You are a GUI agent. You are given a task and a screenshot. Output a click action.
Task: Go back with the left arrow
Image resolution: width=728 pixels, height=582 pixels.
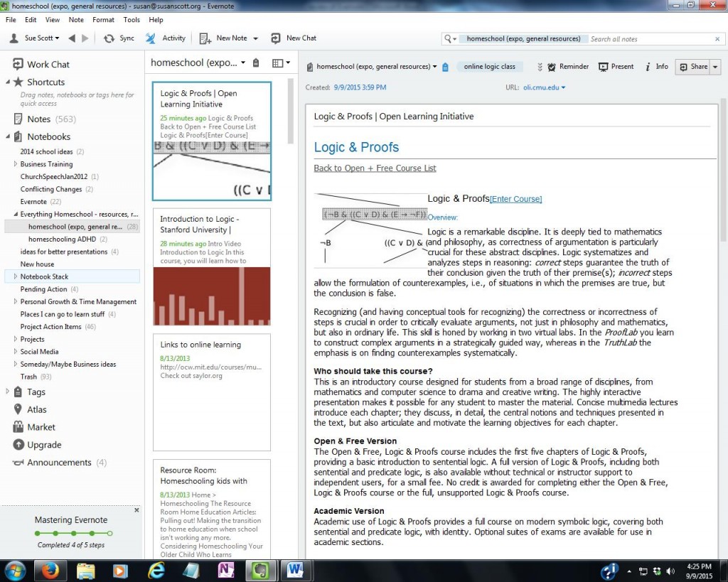[x=72, y=38]
